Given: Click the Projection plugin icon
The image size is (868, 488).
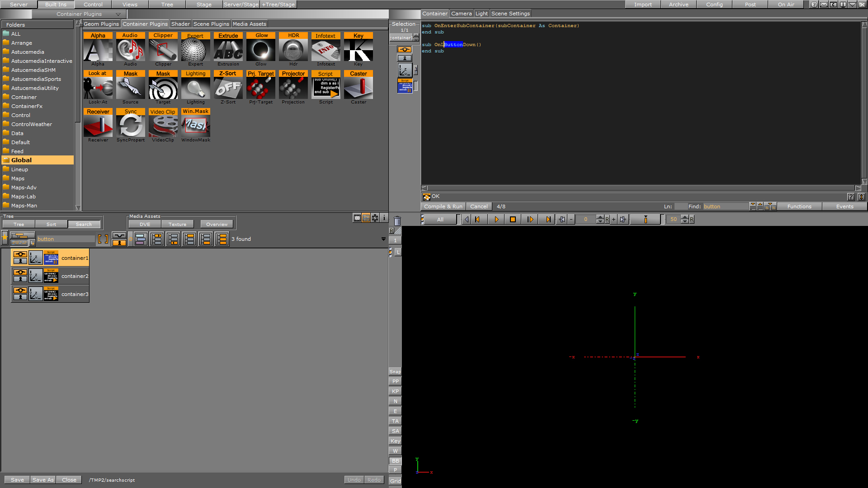Looking at the screenshot, I should pyautogui.click(x=292, y=88).
